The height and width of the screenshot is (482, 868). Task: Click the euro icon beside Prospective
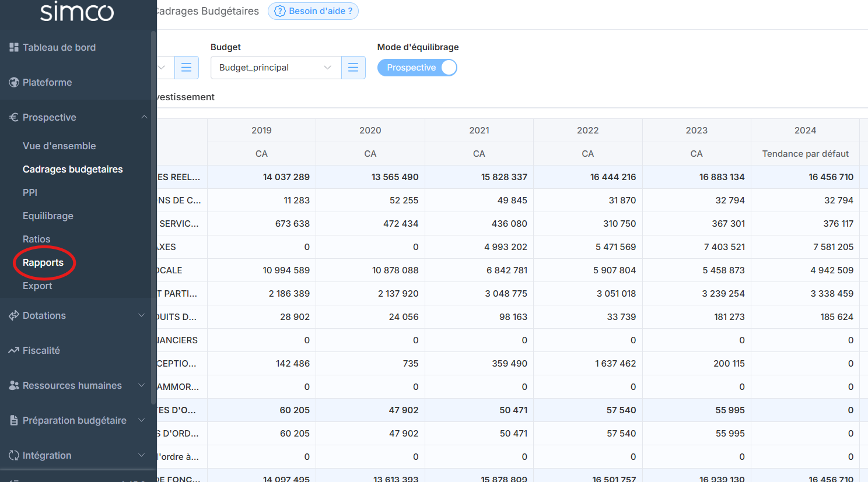14,117
